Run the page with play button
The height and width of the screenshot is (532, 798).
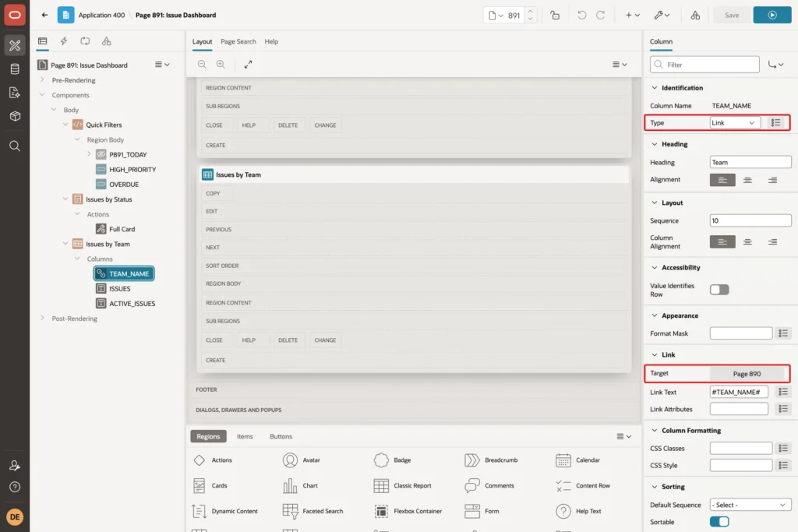click(x=772, y=16)
